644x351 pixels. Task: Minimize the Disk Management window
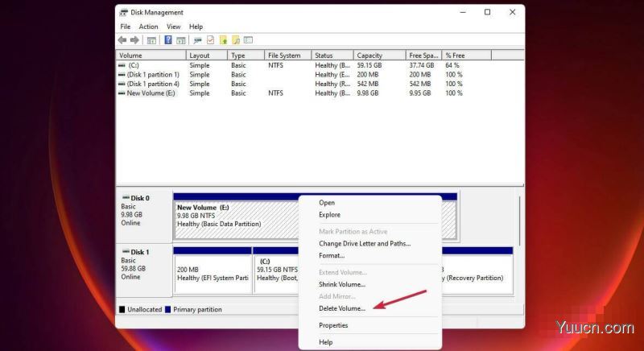pos(463,12)
